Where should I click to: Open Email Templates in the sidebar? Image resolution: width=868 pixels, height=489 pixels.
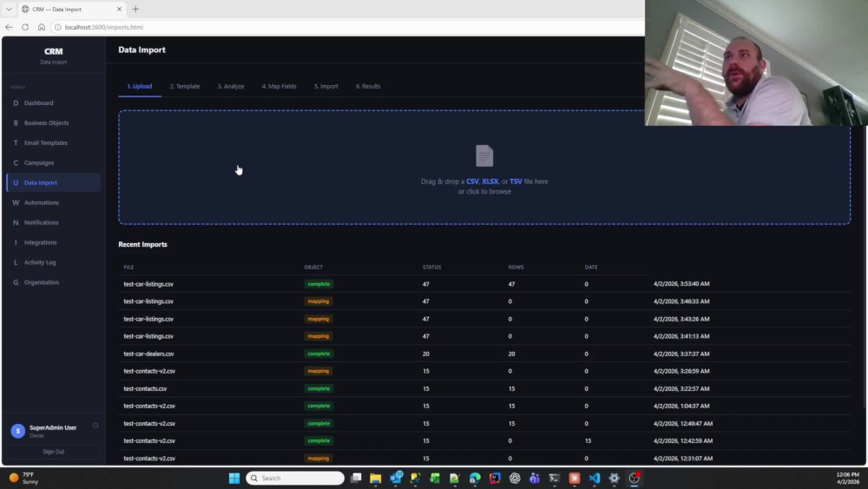[53, 143]
